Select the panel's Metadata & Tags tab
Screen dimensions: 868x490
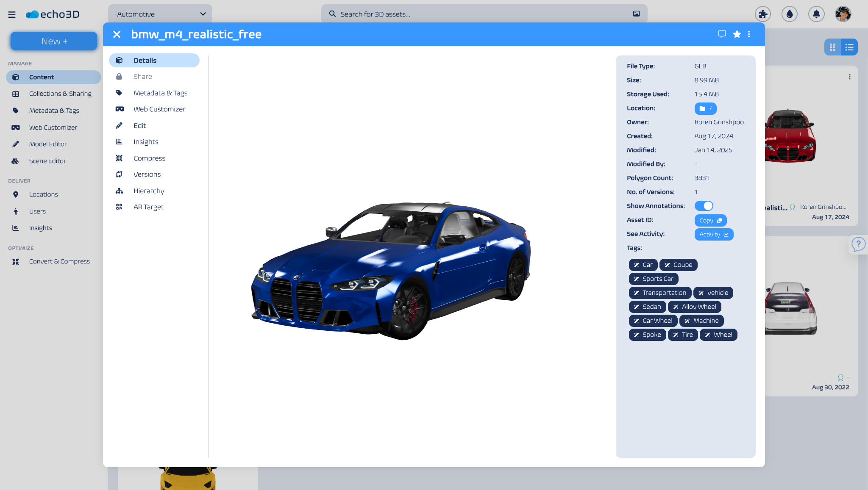click(154, 93)
